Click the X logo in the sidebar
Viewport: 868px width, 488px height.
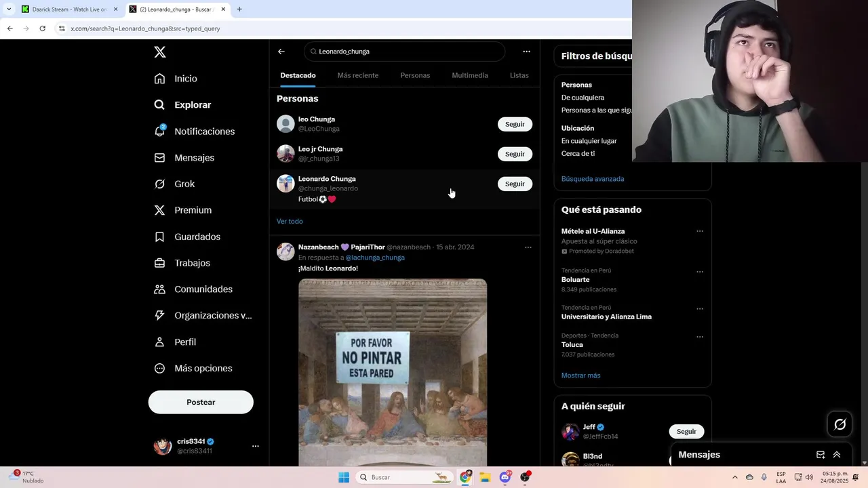pos(159,52)
